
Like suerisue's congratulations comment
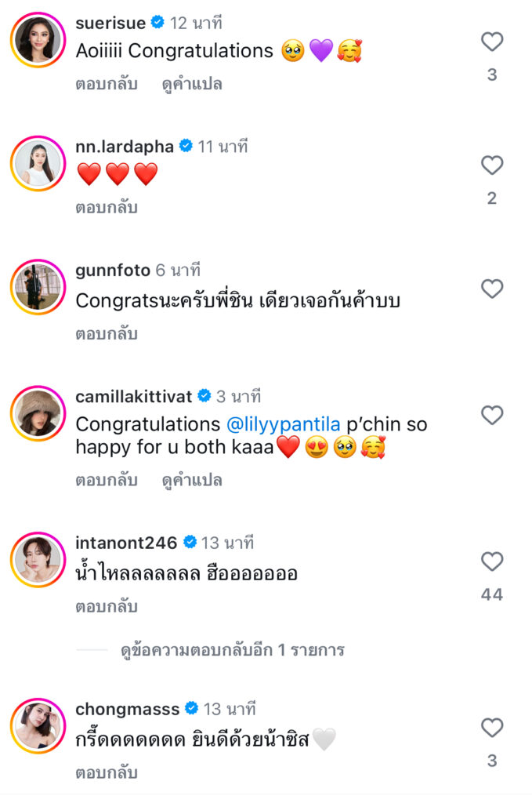tap(491, 42)
